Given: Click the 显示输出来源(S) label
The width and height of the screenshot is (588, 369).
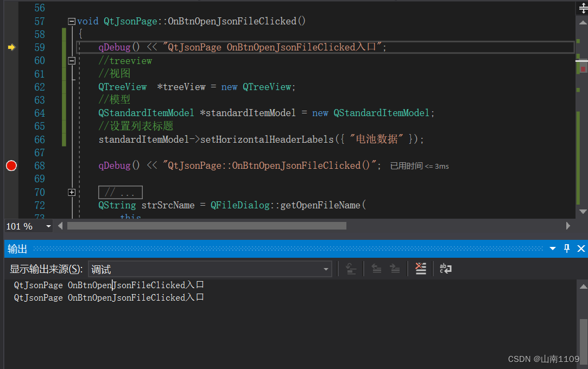Looking at the screenshot, I should [46, 269].
